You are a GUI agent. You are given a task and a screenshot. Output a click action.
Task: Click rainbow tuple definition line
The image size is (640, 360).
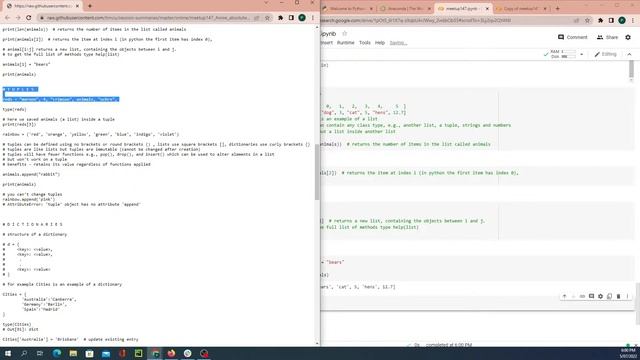coord(91,134)
